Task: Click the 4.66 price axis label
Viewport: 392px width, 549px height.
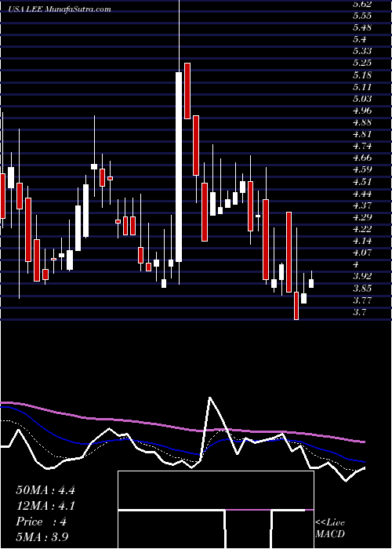Action: (x=362, y=158)
